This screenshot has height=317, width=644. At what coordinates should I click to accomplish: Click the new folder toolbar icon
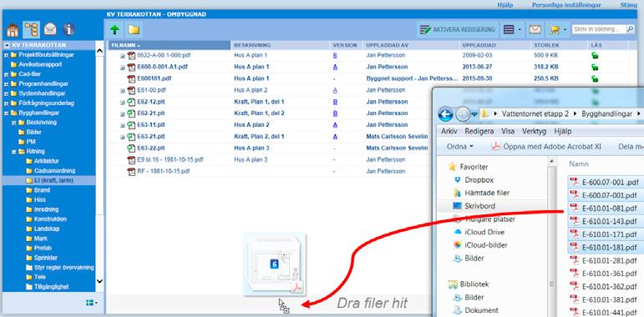[x=134, y=29]
